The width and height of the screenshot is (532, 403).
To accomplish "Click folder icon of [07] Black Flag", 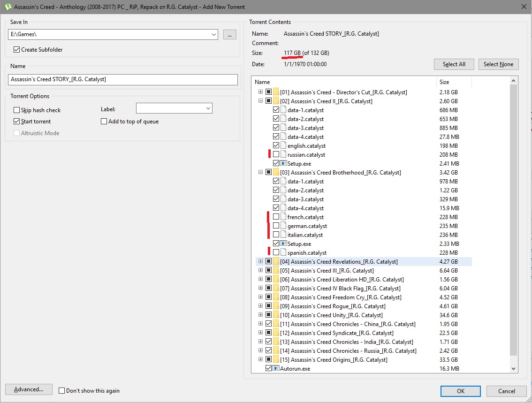I will [276, 288].
